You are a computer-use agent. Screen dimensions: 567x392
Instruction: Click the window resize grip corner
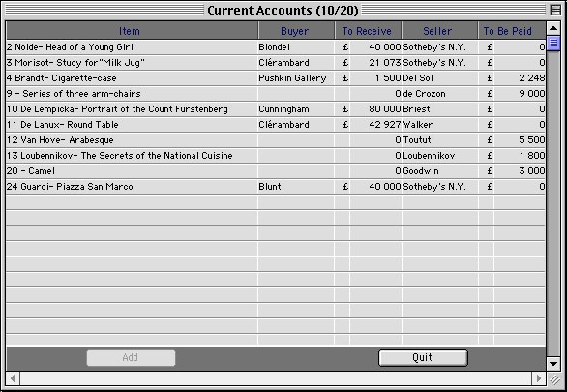pyautogui.click(x=553, y=379)
